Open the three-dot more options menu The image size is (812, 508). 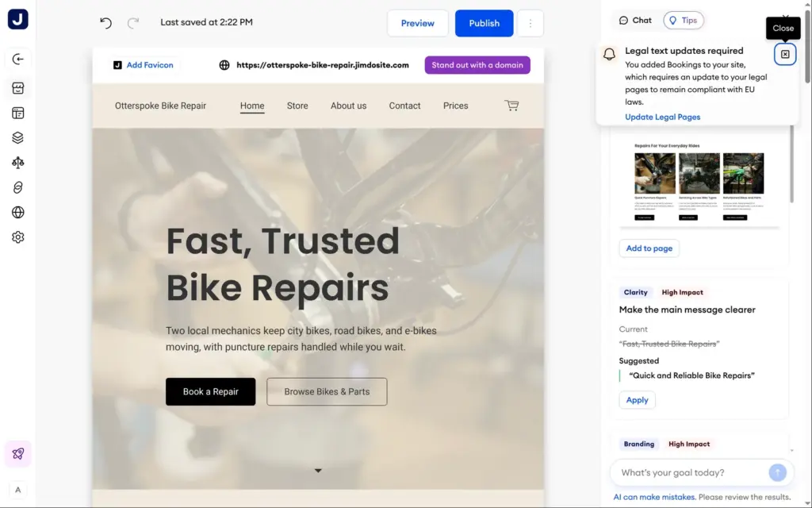pos(530,23)
